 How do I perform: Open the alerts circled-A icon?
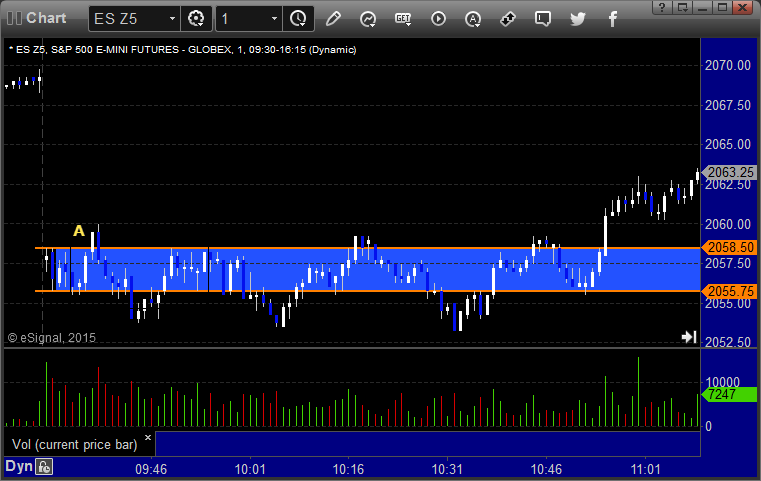(x=473, y=19)
